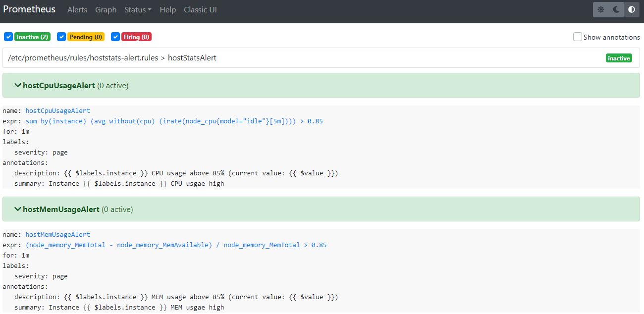Uncheck the Pending alerts filter checkbox

point(61,37)
